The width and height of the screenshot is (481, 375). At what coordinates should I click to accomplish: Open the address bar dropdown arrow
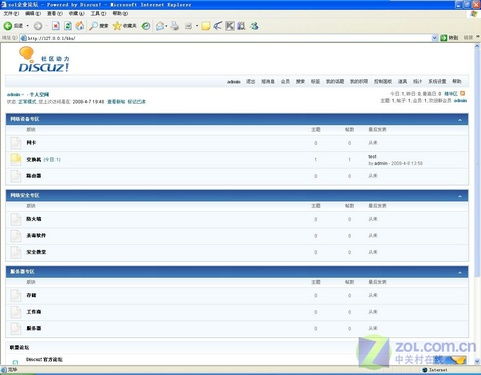[435, 38]
